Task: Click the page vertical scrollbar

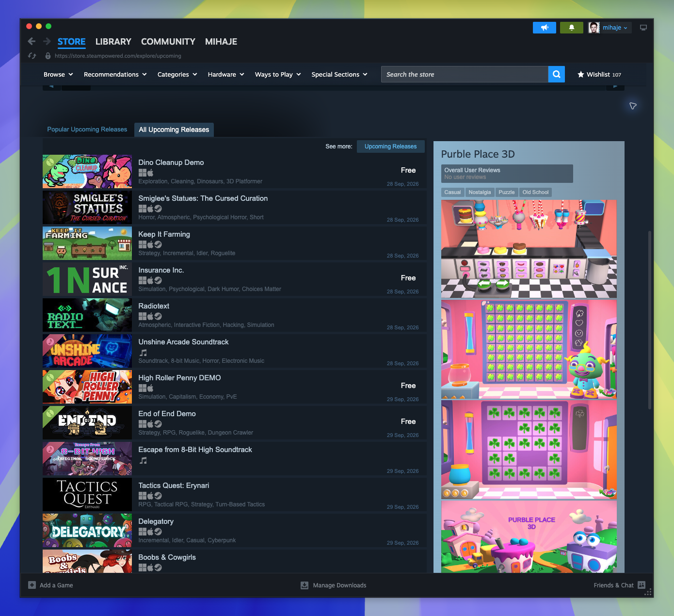Action: (649, 320)
